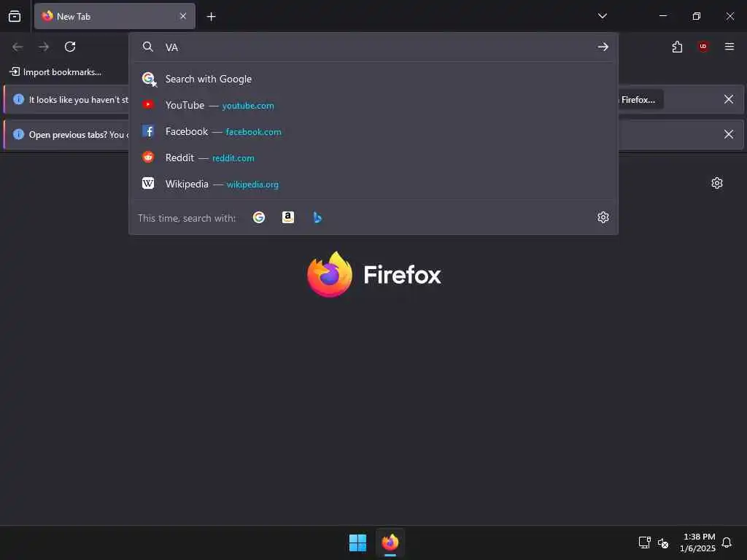This screenshot has height=560, width=747.
Task: Open the uBlock Origin extension icon
Action: (x=703, y=47)
